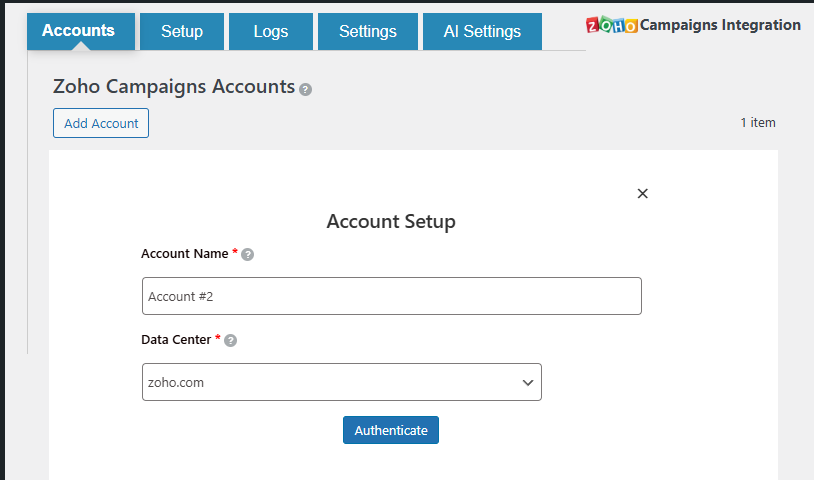Click the Account Name field label

185,254
